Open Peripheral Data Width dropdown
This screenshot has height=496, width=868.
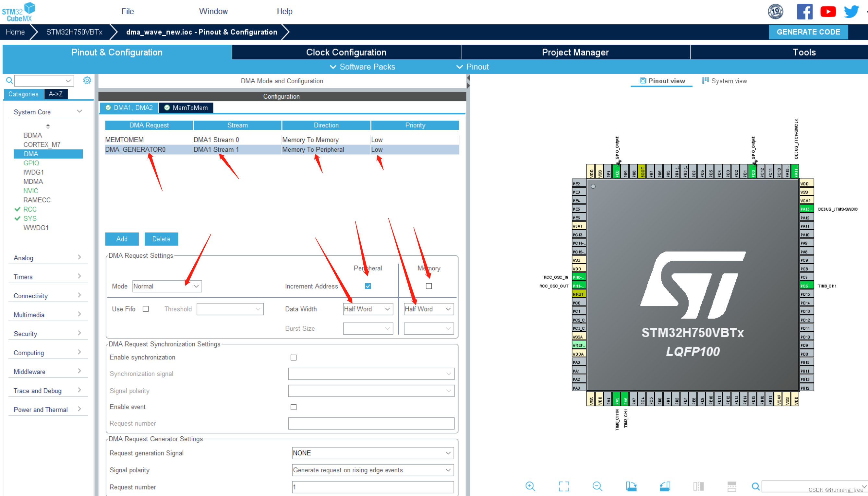coord(368,309)
